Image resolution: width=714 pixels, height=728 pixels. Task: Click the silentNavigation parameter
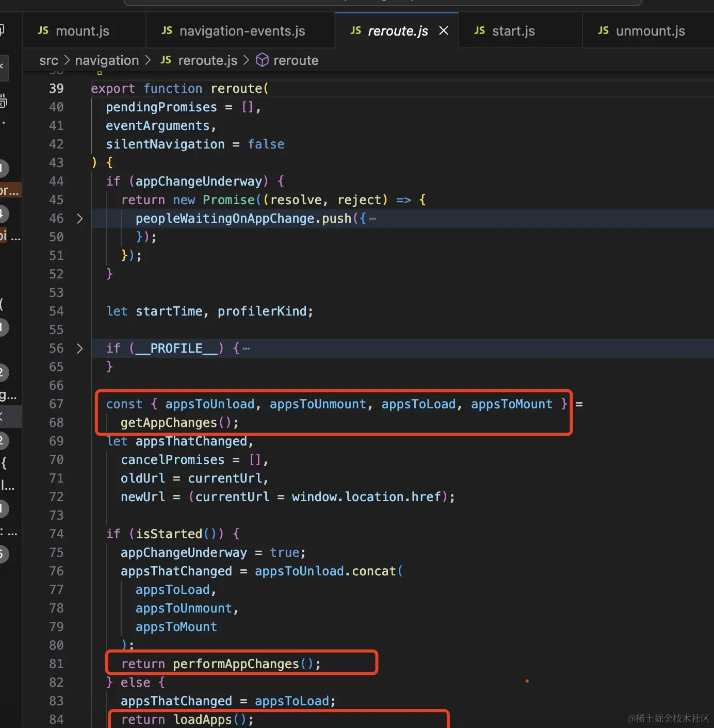(x=165, y=144)
